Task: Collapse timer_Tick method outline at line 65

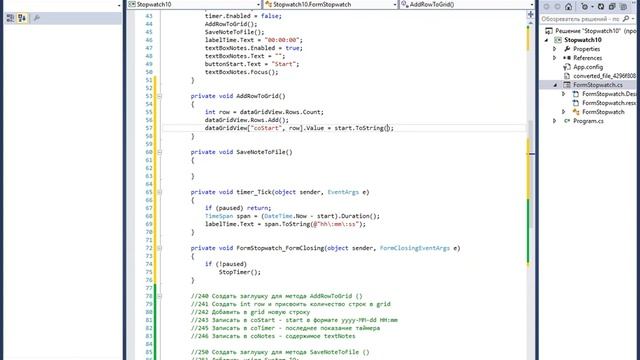Action: pyautogui.click(x=159, y=192)
